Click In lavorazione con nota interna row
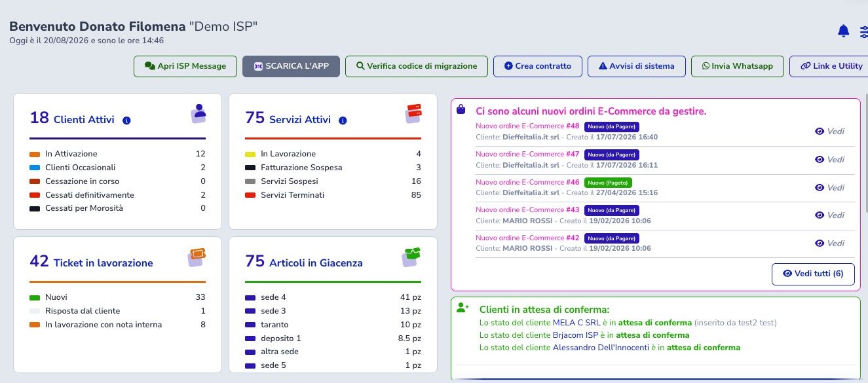The width and height of the screenshot is (868, 383). point(117,325)
